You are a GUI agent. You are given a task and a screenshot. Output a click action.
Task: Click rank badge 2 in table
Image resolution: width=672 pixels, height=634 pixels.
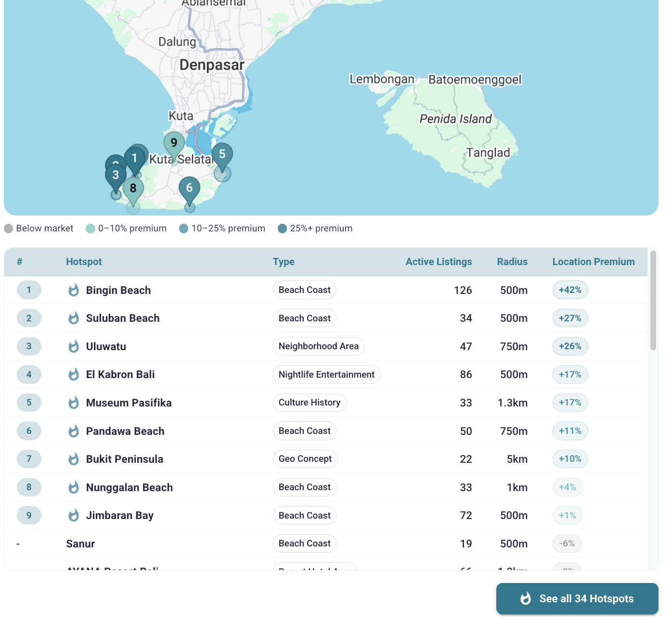click(29, 318)
